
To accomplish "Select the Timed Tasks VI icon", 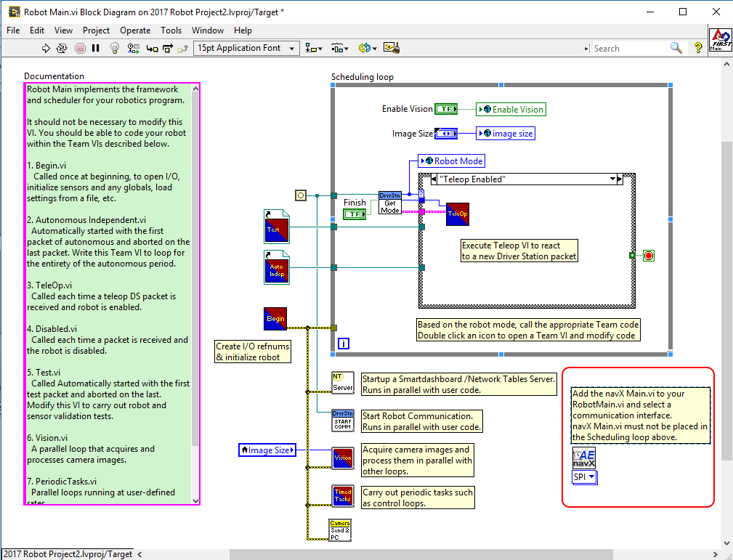I will click(x=342, y=496).
